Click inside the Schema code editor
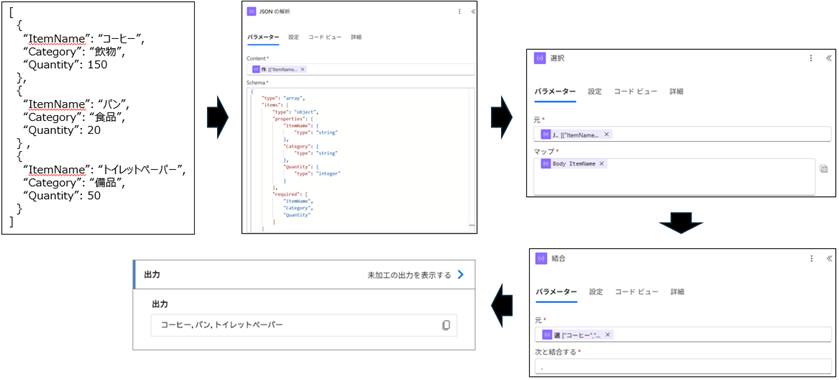 [361, 159]
